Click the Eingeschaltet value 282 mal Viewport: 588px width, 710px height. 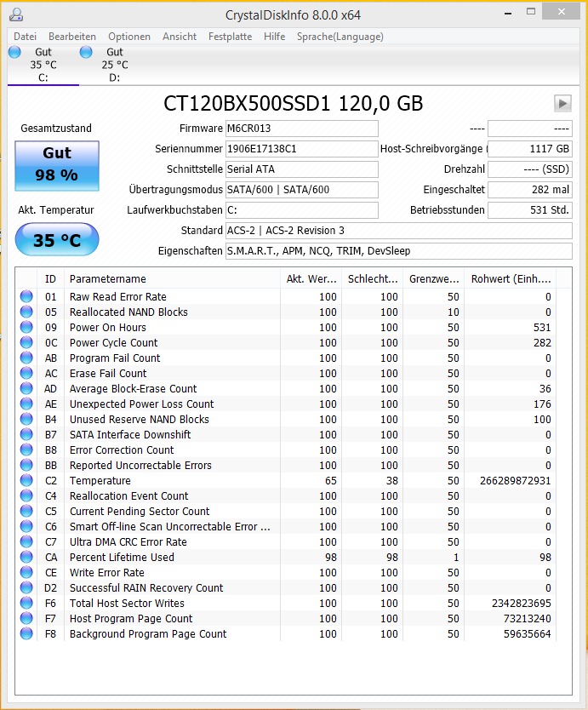pos(530,190)
